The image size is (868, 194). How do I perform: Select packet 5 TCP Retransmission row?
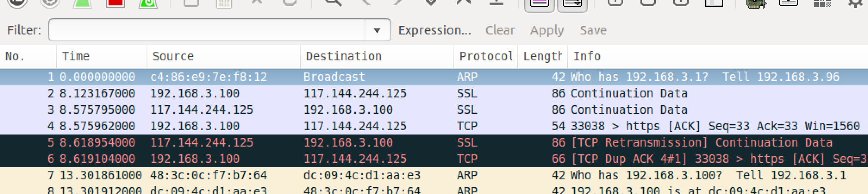(x=434, y=143)
